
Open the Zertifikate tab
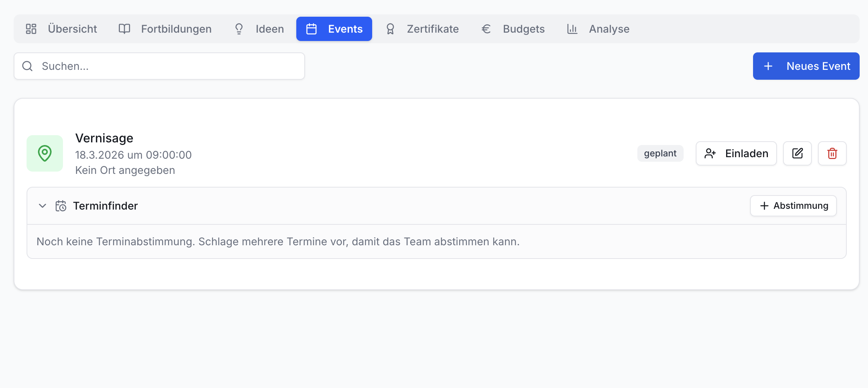[x=422, y=29]
